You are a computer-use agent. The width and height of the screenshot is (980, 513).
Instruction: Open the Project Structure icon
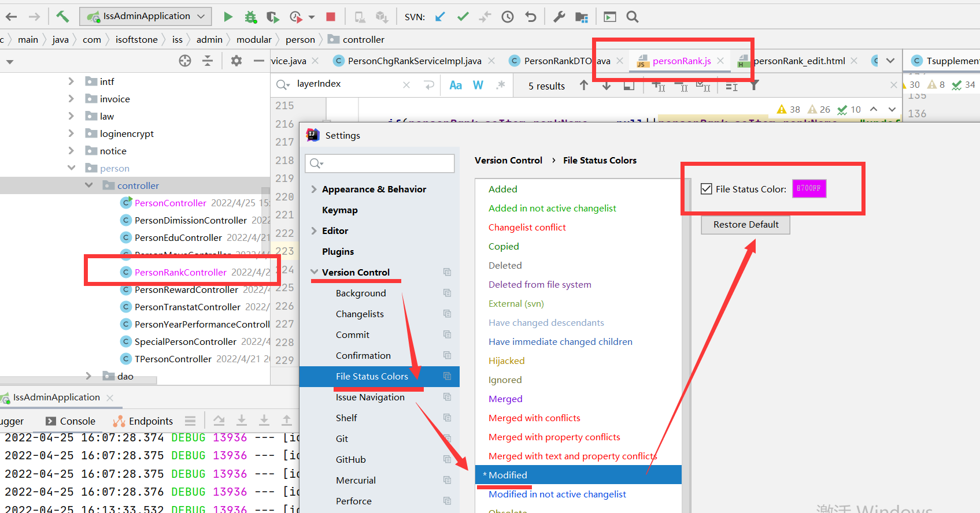coord(582,17)
